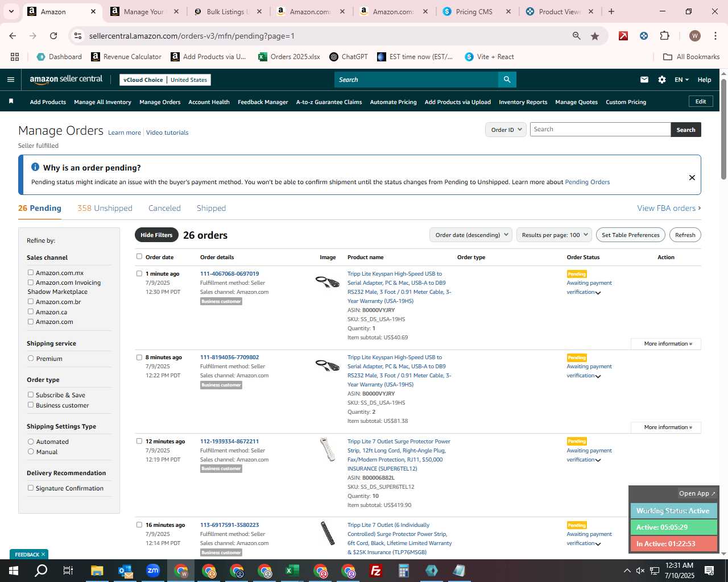
Task: Check the Business customer filter
Action: 31,405
